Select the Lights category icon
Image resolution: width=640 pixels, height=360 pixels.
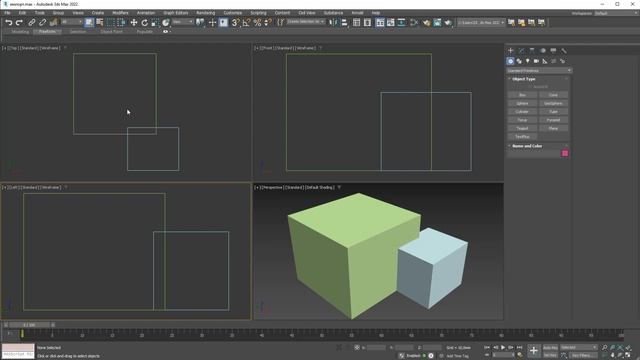[527, 61]
